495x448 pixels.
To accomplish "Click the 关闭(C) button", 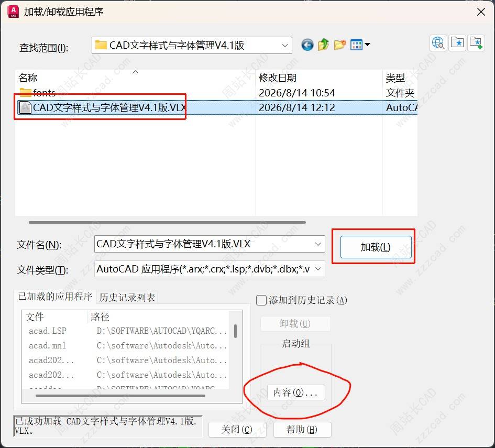I will [x=237, y=429].
